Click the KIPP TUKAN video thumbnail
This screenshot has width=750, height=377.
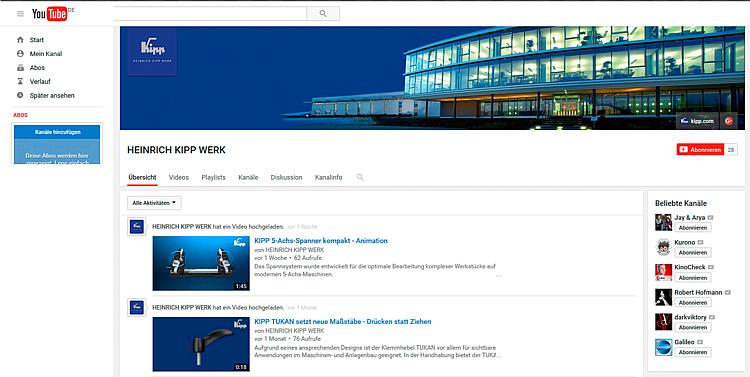(201, 344)
